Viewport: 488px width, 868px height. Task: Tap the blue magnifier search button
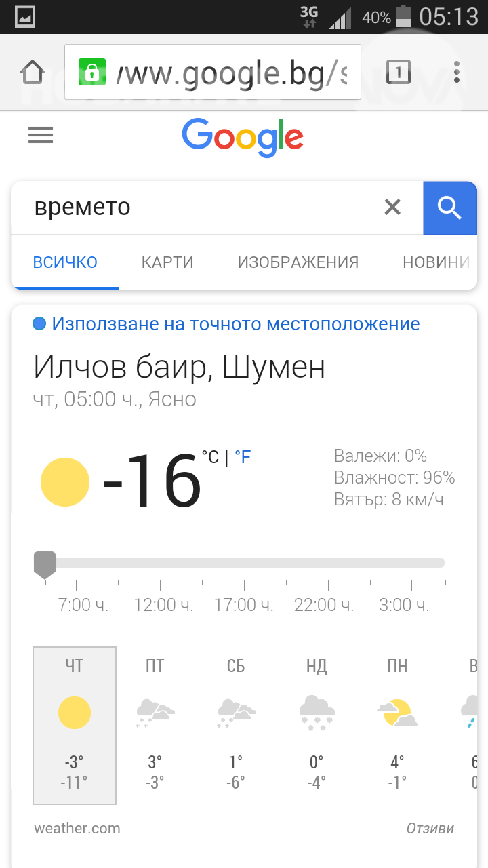click(449, 208)
